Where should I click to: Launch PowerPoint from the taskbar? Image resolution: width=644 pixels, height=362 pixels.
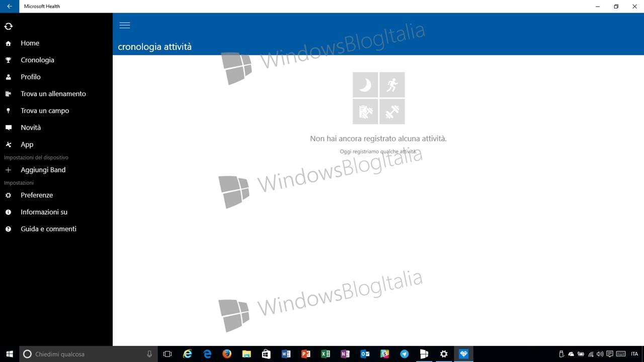coord(305,354)
